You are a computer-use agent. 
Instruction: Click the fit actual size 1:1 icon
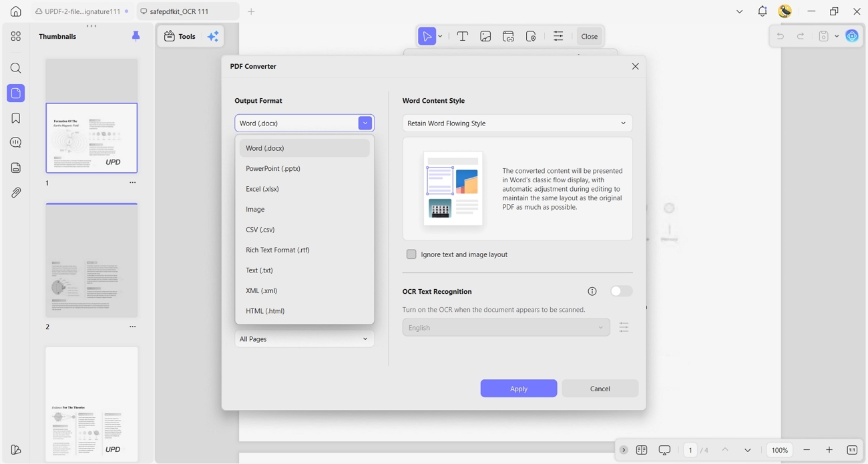[852, 450]
